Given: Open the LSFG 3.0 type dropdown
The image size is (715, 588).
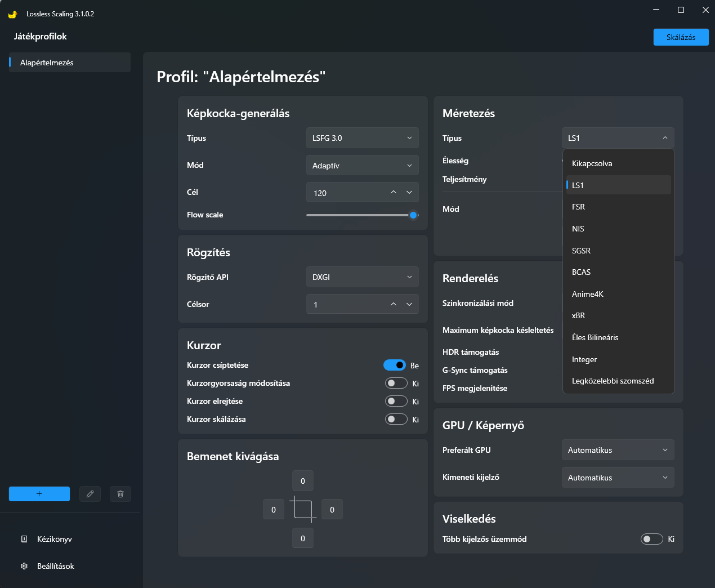Looking at the screenshot, I should (x=363, y=138).
